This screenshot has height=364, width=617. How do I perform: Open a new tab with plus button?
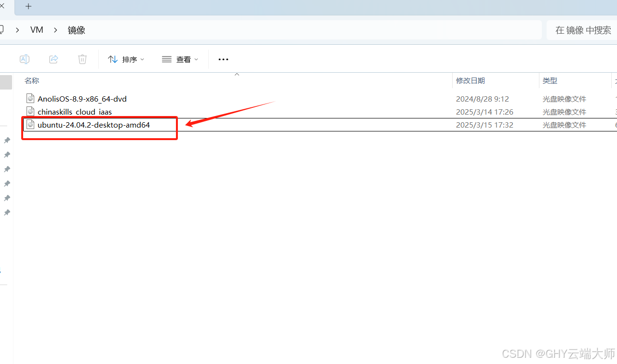[28, 6]
